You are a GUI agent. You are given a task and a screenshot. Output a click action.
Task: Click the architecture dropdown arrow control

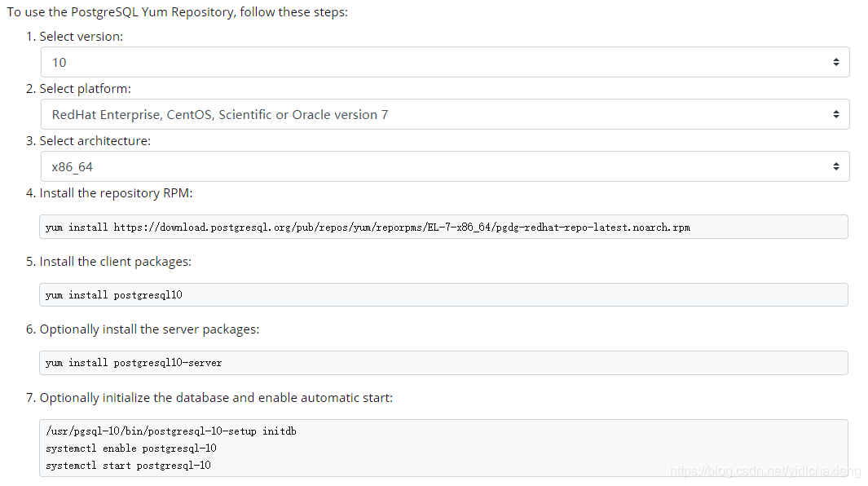836,166
